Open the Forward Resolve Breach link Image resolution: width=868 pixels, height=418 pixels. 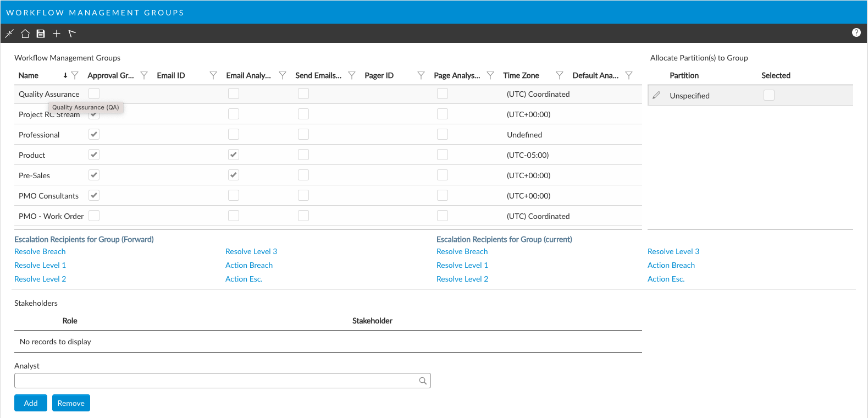[x=40, y=251]
